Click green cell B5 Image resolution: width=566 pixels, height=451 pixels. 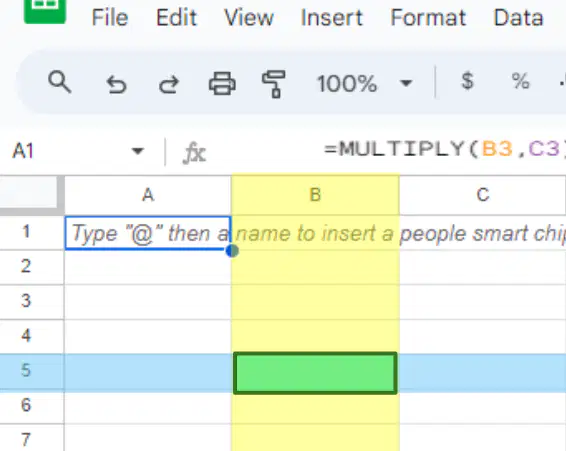315,373
